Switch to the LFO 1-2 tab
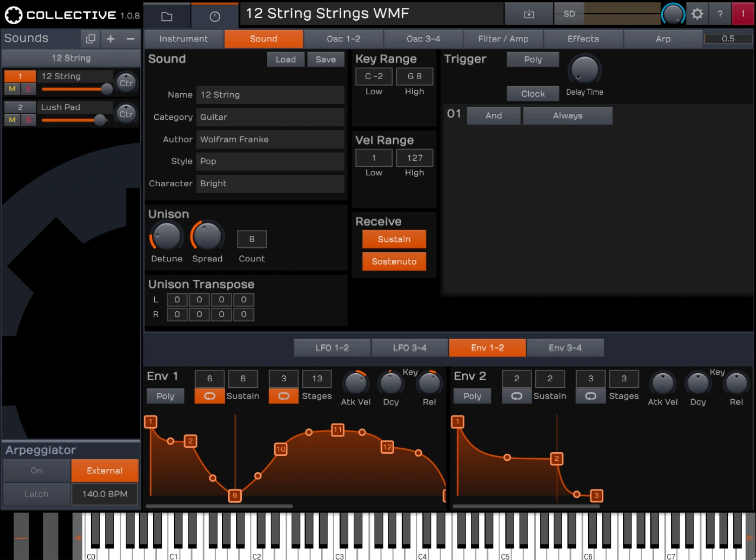The width and height of the screenshot is (756, 560). click(332, 347)
